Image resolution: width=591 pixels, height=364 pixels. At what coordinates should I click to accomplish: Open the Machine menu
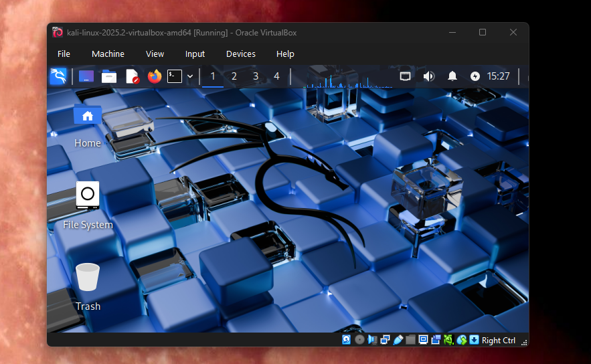(x=108, y=54)
